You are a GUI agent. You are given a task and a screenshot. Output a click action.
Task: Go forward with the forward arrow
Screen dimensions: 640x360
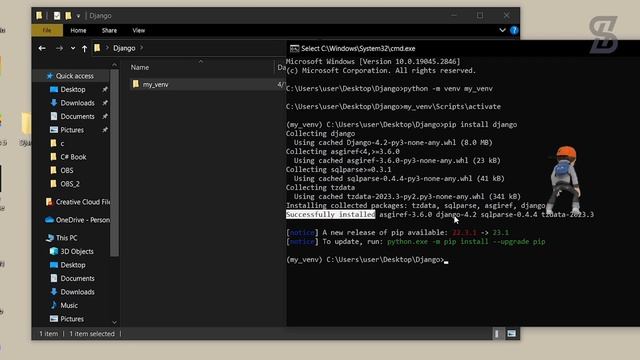tap(59, 48)
